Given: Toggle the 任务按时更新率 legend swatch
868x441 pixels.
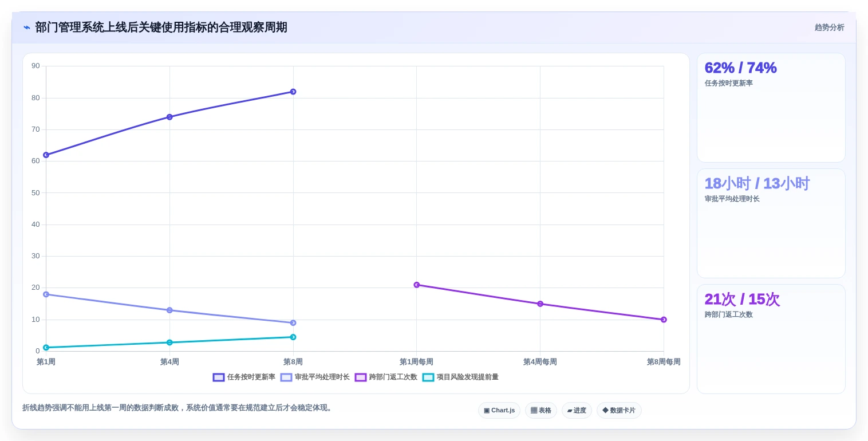Looking at the screenshot, I should [219, 377].
